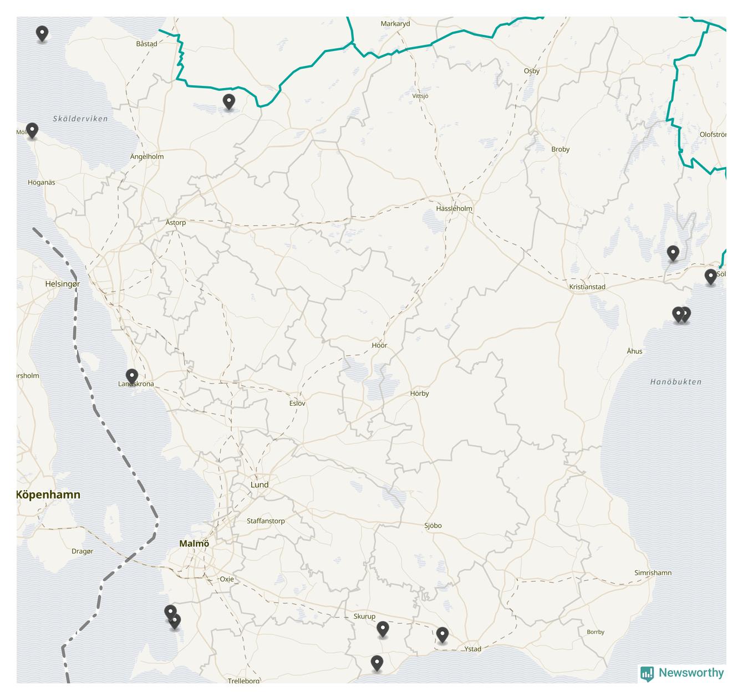Click the Ängelholm label
743x700 pixels.
click(x=147, y=156)
